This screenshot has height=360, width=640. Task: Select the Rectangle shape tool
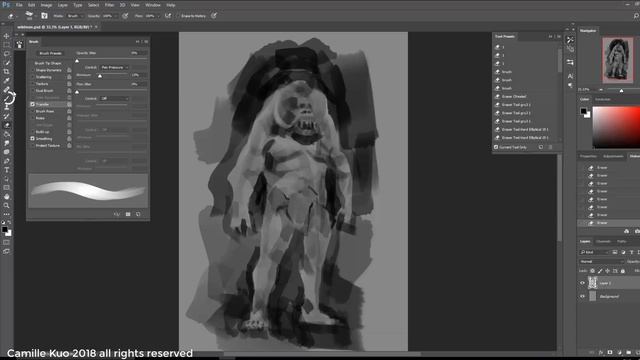point(7,188)
